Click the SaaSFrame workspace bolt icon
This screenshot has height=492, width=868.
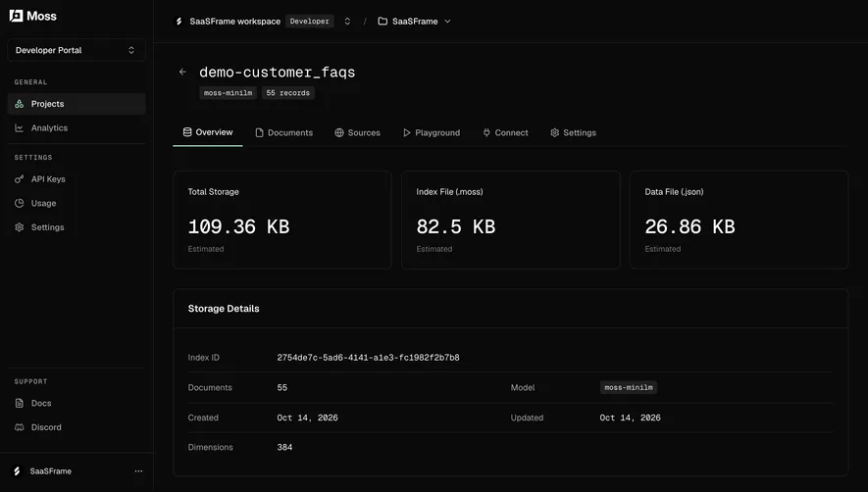pyautogui.click(x=179, y=22)
